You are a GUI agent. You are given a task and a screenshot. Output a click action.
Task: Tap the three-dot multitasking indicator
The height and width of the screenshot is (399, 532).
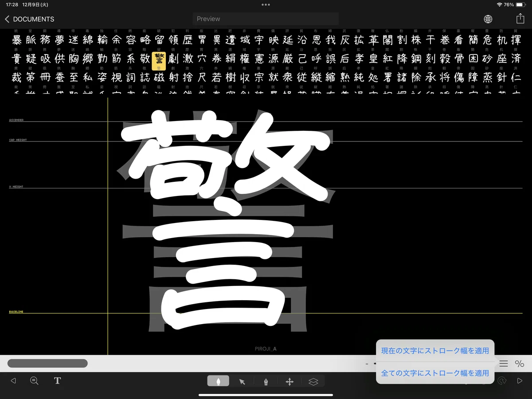click(x=266, y=4)
